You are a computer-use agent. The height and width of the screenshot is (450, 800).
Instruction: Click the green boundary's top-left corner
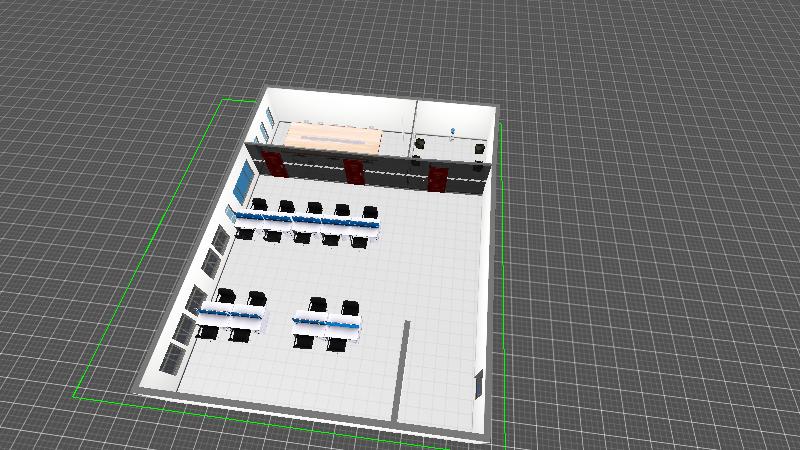pos(220,101)
